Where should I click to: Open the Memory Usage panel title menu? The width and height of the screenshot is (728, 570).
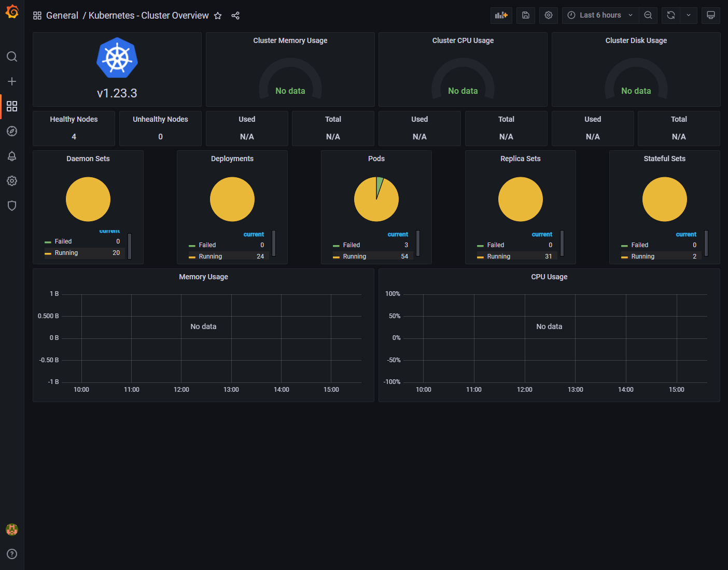point(203,277)
